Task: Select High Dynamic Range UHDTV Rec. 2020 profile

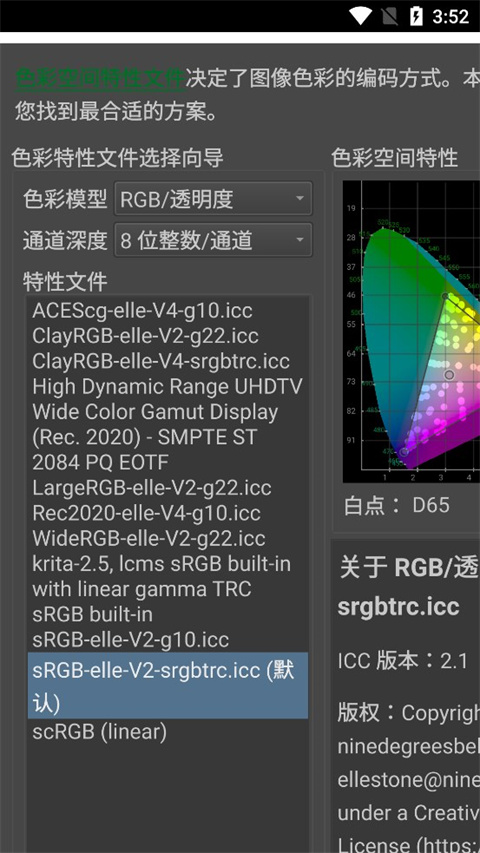Action: (168, 424)
